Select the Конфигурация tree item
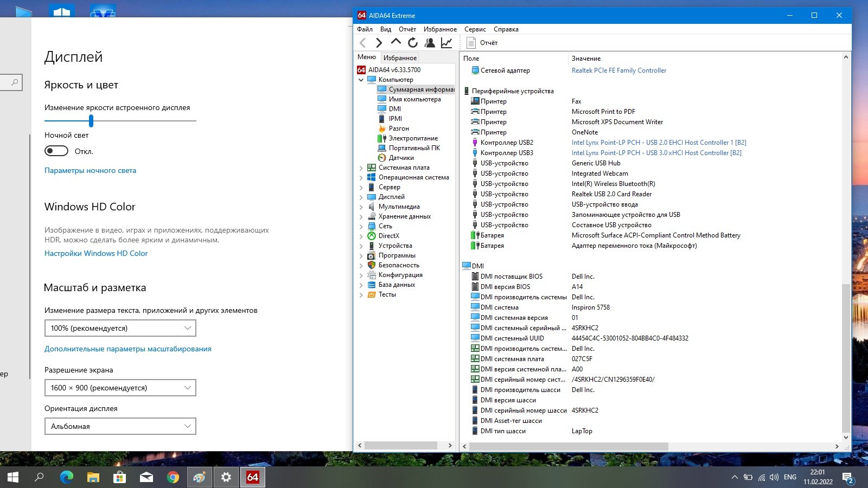This screenshot has height=488, width=868. coord(395,275)
